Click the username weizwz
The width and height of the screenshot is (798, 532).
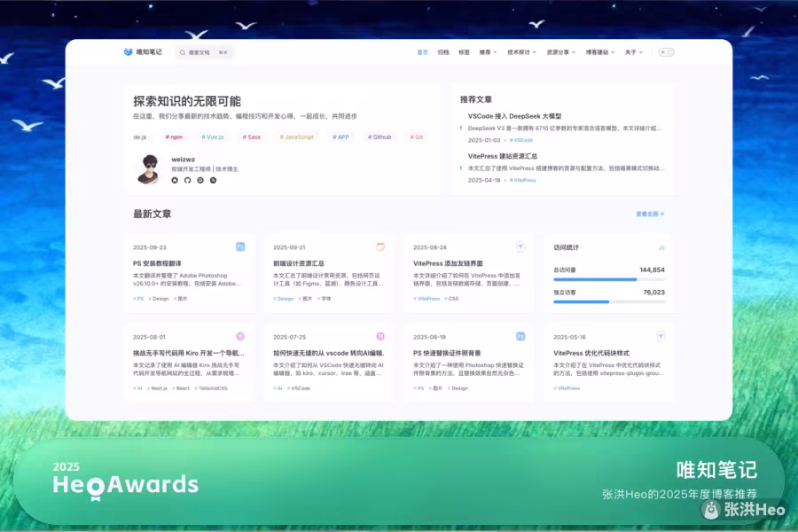coord(184,160)
